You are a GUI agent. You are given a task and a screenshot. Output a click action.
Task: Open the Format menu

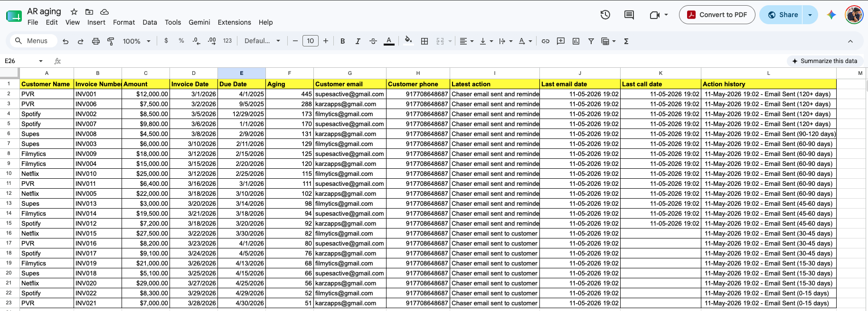(x=124, y=22)
